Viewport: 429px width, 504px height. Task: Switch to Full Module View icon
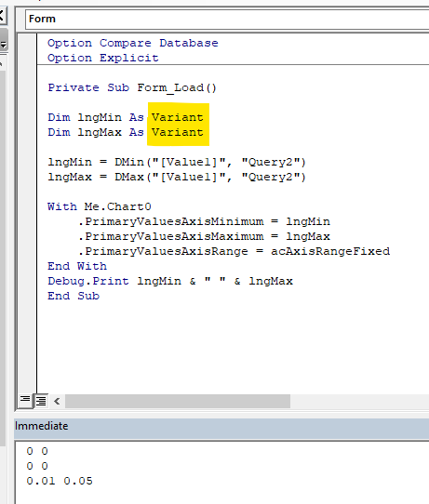pos(41,401)
